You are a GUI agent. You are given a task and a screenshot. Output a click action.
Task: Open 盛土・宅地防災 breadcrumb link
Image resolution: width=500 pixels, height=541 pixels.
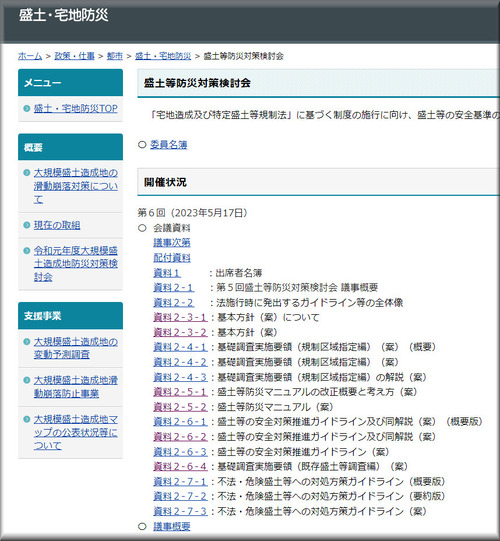[x=163, y=56]
